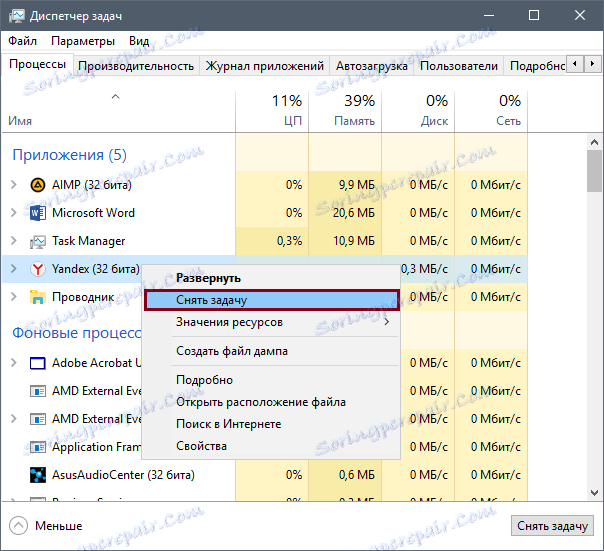This screenshot has width=604, height=551.
Task: Click the Yandex browser icon
Action: [x=38, y=269]
